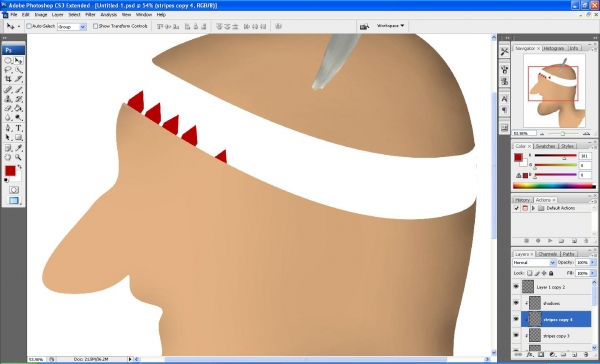Select the Path Selection tool
Image resolution: width=600 pixels, height=364 pixels.
pyautogui.click(x=8, y=137)
